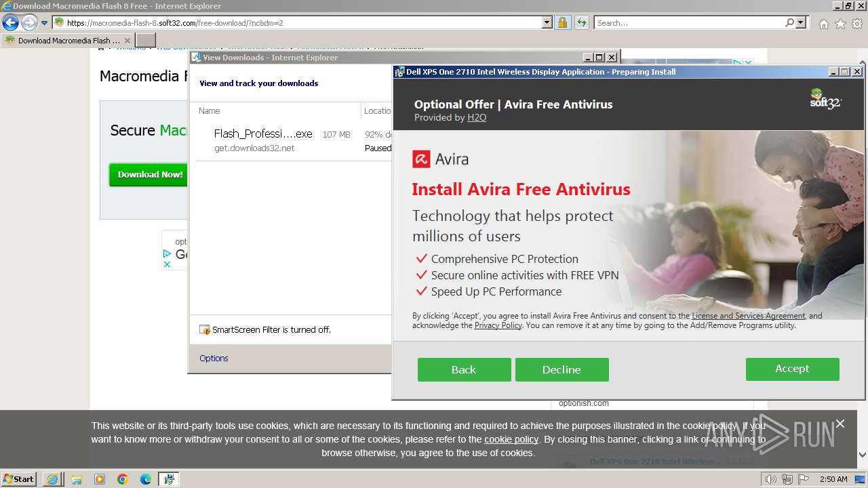
Task: Open the Tools gear icon
Action: coord(857,24)
